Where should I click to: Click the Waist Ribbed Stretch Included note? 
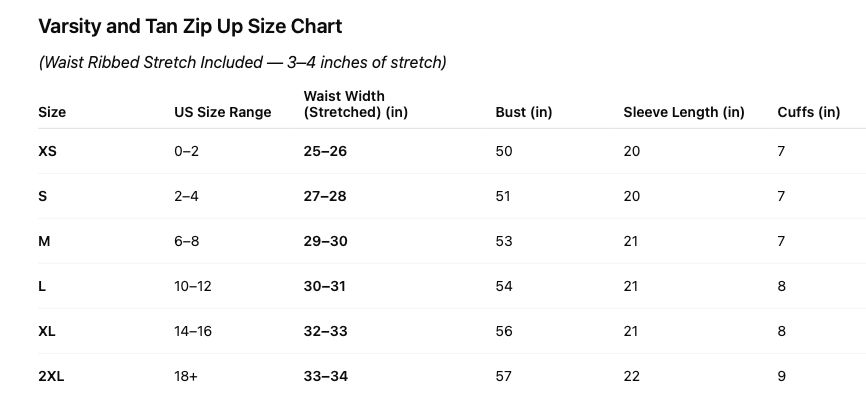pos(242,63)
